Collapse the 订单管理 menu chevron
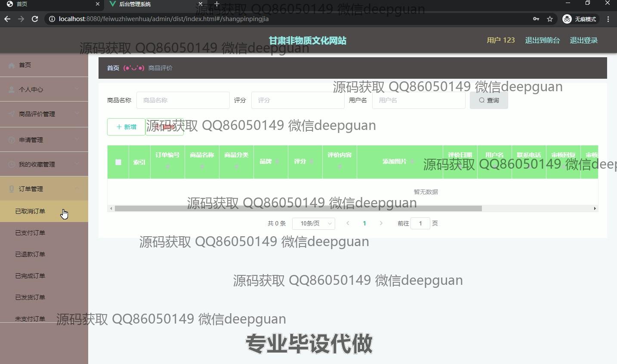617x364 pixels. coord(77,188)
